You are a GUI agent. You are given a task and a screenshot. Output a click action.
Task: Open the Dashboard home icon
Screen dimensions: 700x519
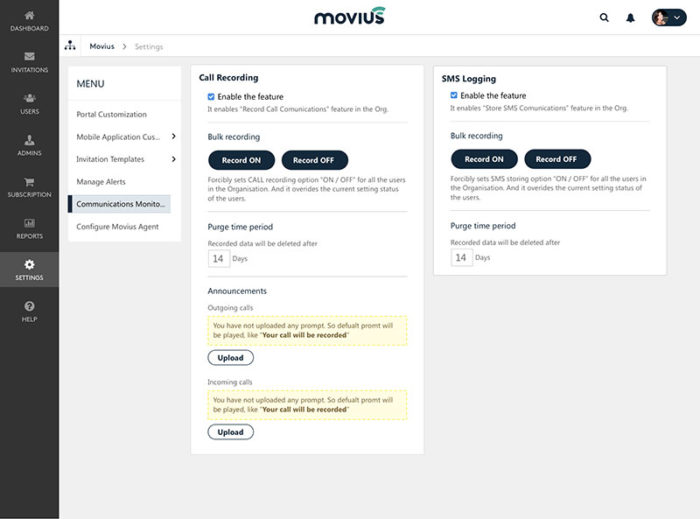(x=29, y=16)
